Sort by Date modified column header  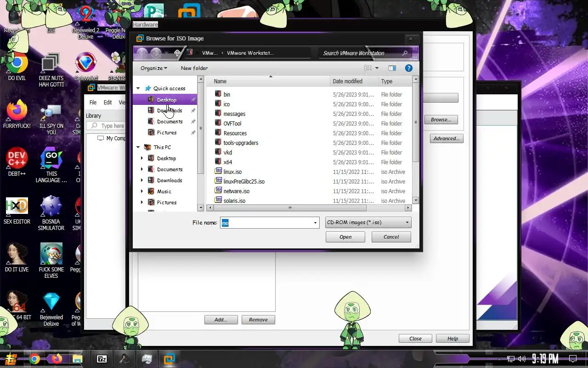(x=354, y=81)
